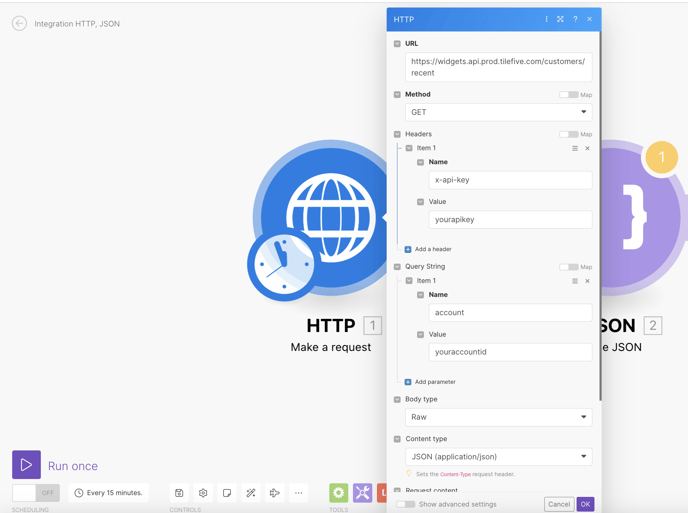Open the HTTP dialog three-dots options menu
Image resolution: width=688 pixels, height=513 pixels.
(x=546, y=19)
